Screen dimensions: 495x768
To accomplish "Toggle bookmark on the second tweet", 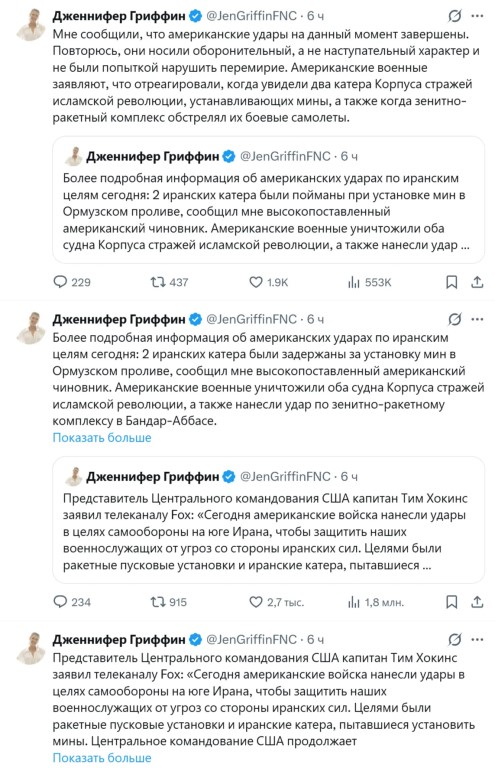I will [x=451, y=601].
